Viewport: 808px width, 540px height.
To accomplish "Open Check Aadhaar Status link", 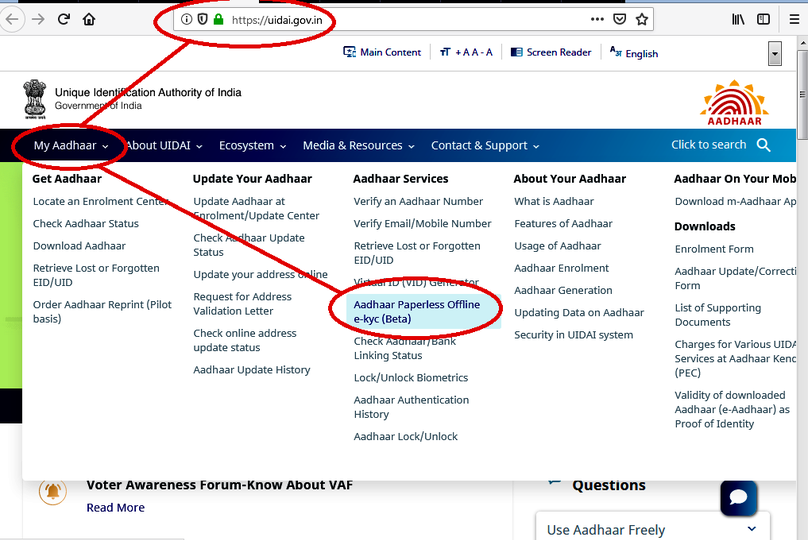I will click(x=86, y=224).
